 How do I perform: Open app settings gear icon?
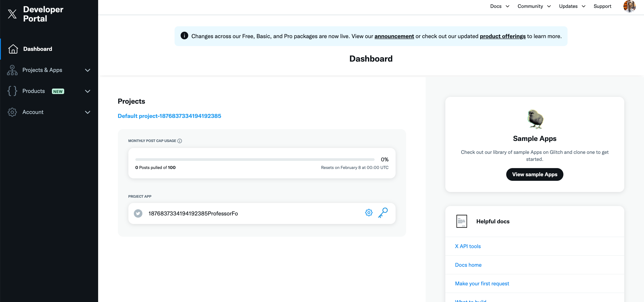pos(368,213)
